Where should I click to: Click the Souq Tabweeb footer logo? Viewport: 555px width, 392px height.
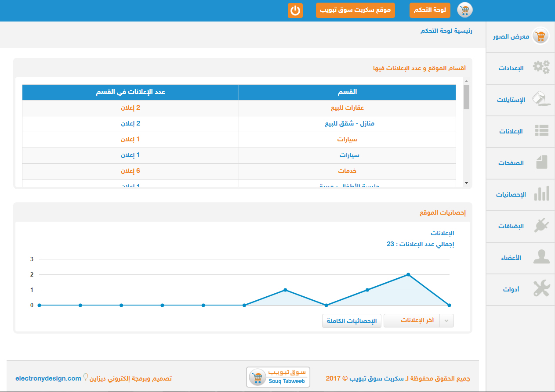[278, 377]
